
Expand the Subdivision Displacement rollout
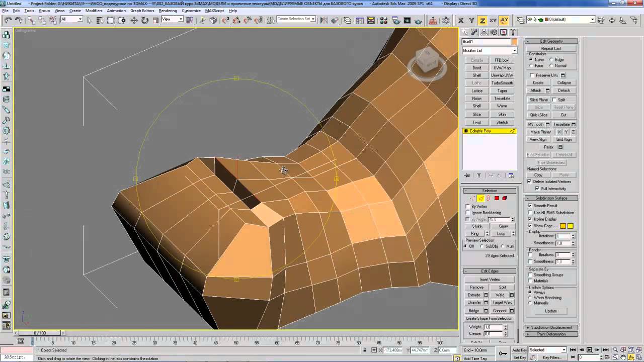point(551,327)
